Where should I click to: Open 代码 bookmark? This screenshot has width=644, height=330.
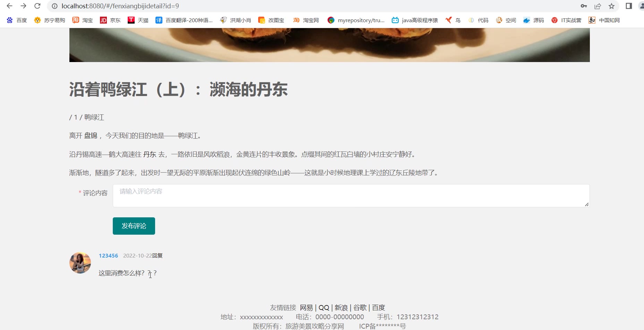point(478,20)
